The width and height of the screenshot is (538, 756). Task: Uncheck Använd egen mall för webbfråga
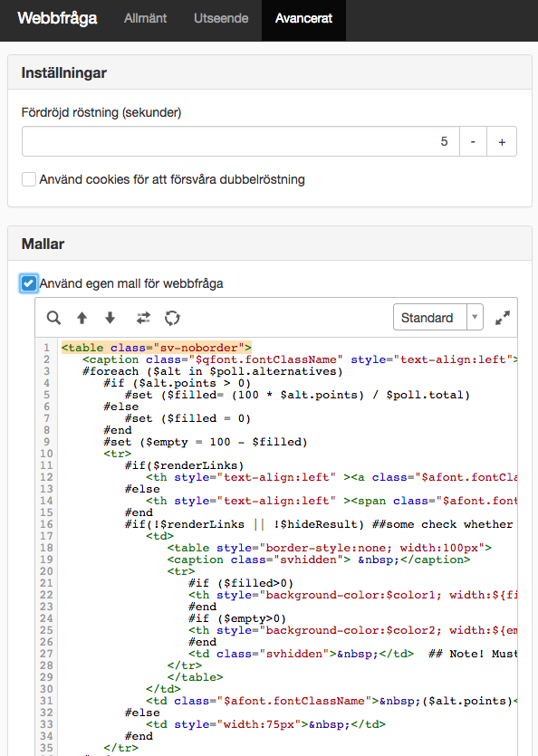click(29, 283)
